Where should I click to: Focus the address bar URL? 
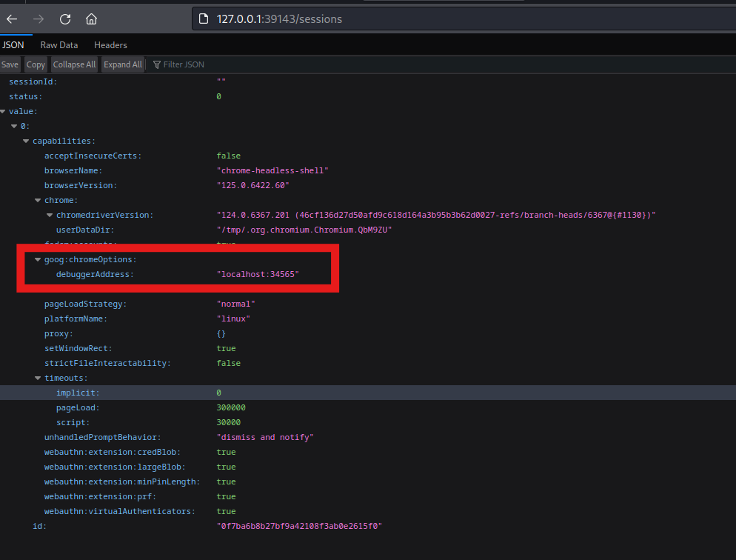point(279,19)
